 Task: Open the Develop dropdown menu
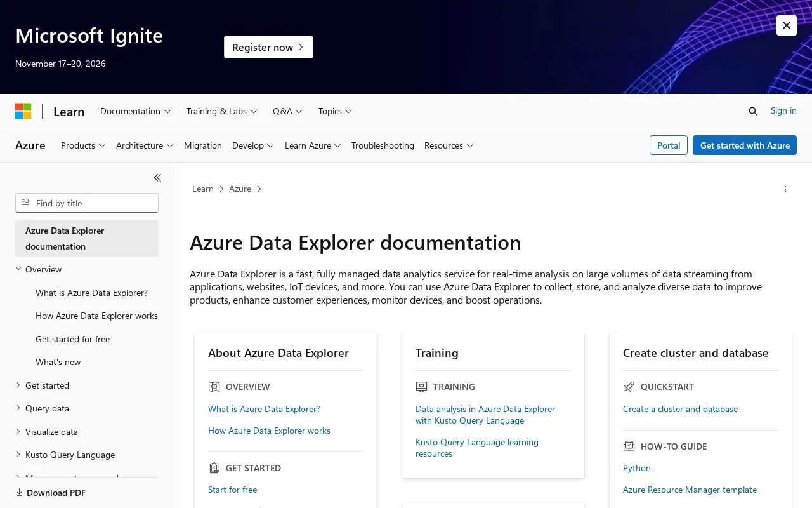click(x=253, y=145)
